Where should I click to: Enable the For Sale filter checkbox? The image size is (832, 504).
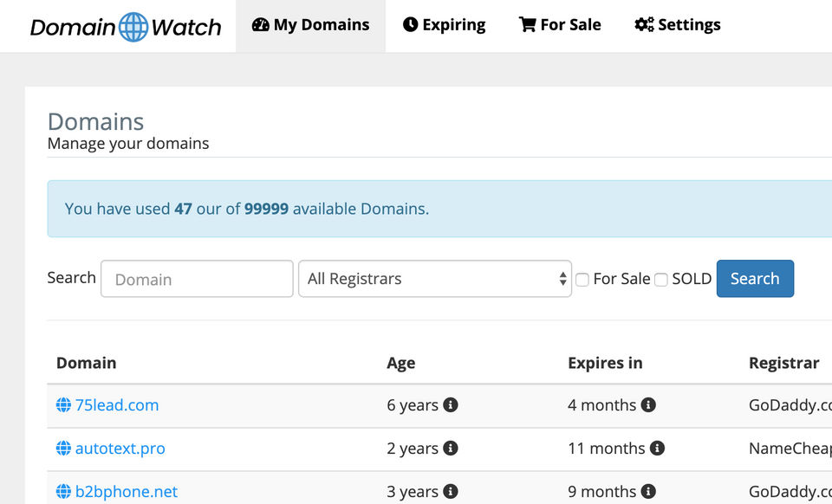[x=582, y=280]
